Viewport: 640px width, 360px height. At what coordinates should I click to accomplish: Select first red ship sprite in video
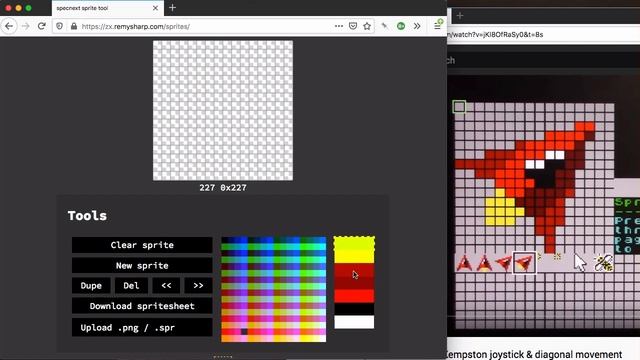click(464, 263)
